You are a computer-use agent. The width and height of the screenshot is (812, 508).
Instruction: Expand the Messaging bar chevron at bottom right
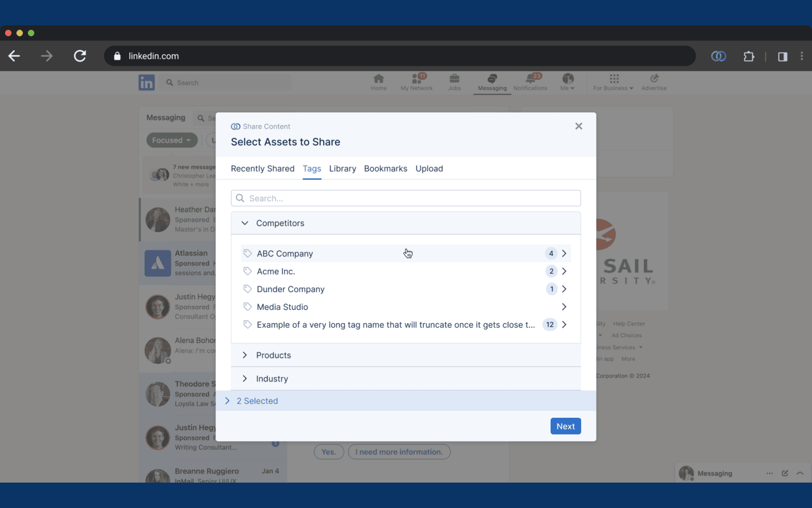(800, 473)
